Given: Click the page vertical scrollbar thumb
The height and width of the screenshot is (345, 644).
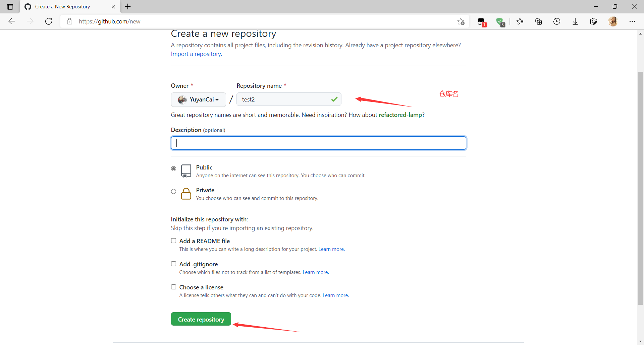Looking at the screenshot, I should [640, 188].
